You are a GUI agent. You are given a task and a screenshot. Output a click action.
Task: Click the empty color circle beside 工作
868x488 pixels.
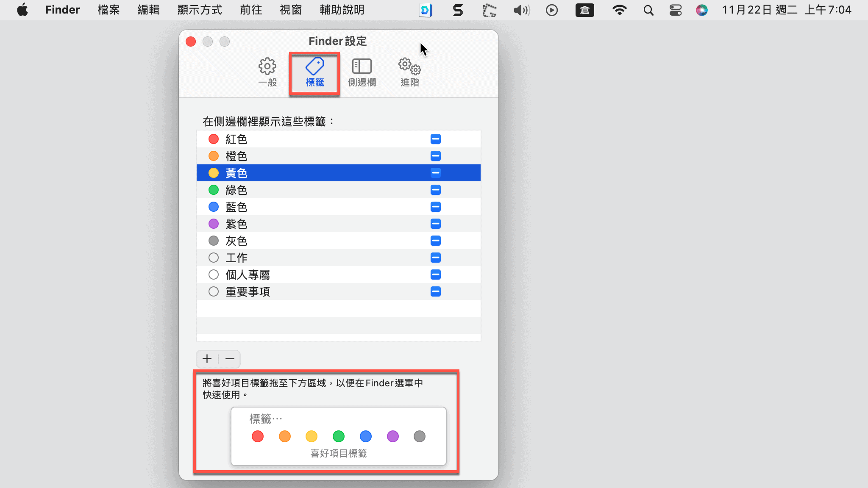214,258
